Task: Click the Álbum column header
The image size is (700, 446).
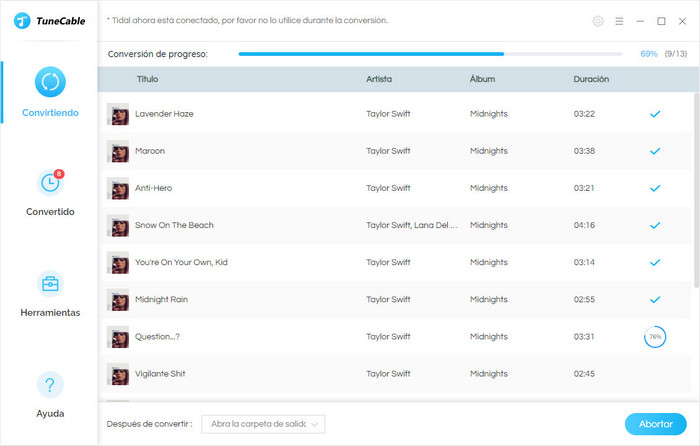Action: tap(482, 79)
